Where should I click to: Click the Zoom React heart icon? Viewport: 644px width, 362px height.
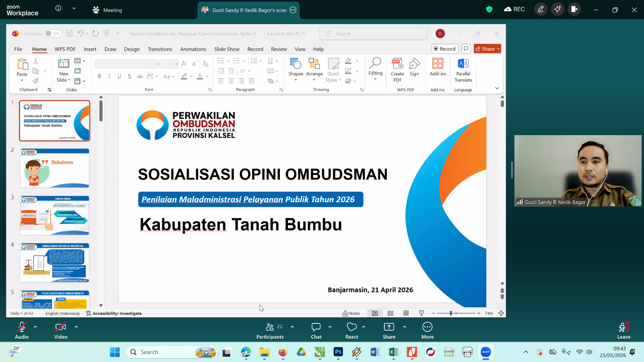(352, 327)
